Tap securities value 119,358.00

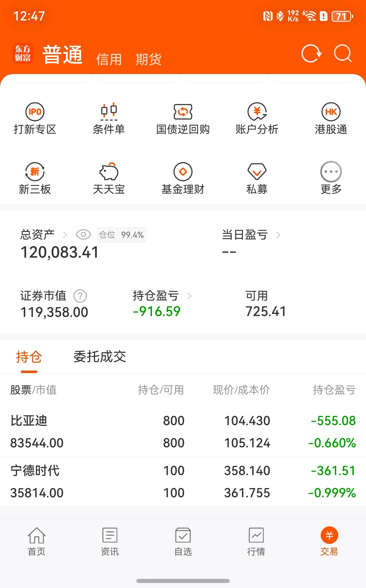(x=54, y=312)
